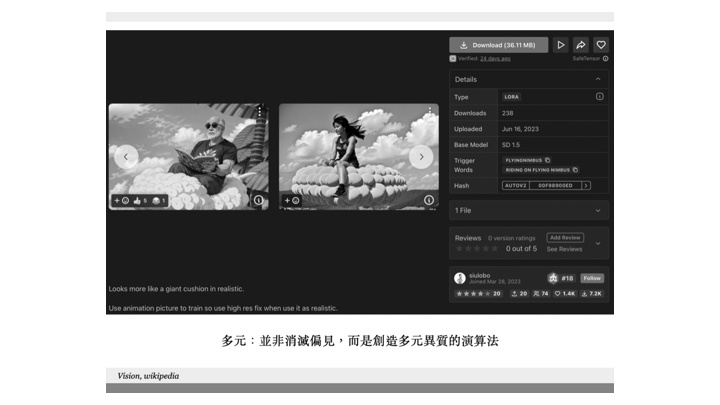The width and height of the screenshot is (720, 405).
Task: Expand the 1 File section
Action: 529,210
